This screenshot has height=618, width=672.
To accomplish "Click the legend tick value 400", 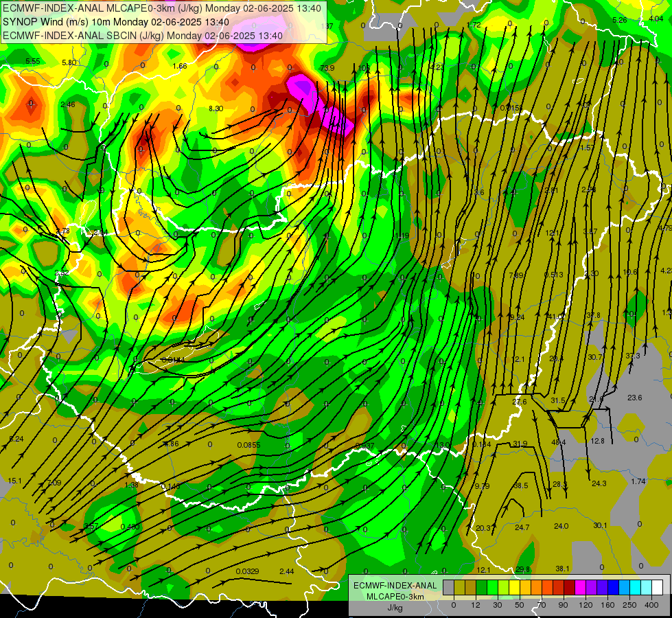I will click(651, 605).
